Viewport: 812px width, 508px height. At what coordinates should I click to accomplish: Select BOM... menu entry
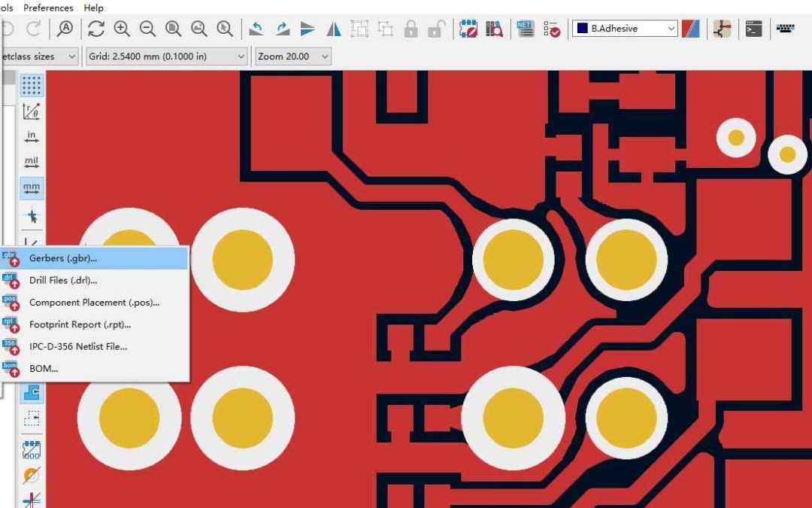tap(95, 369)
